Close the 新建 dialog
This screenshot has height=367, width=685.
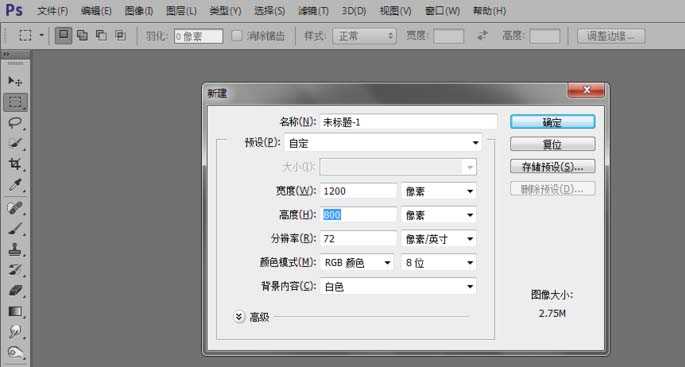point(586,90)
